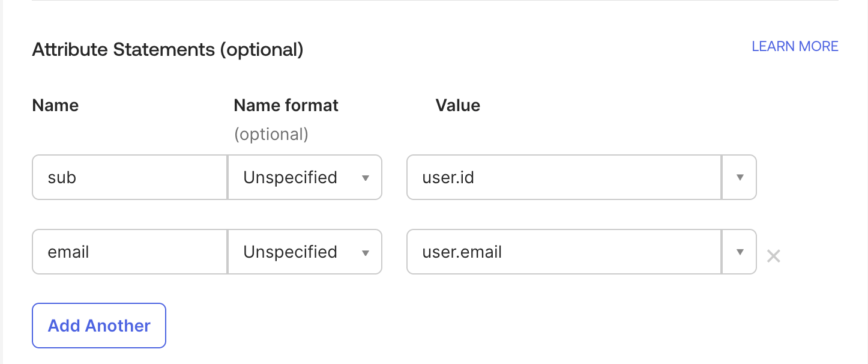Select the email name input field
This screenshot has width=868, height=364.
tap(129, 252)
